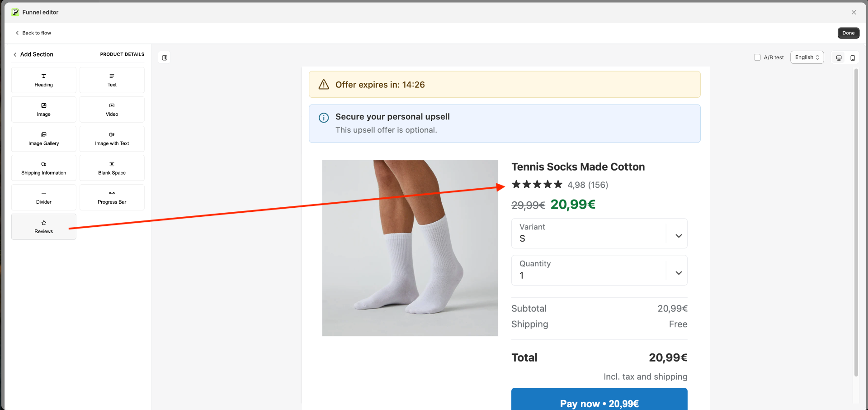Expand the Variant dropdown

(x=599, y=234)
